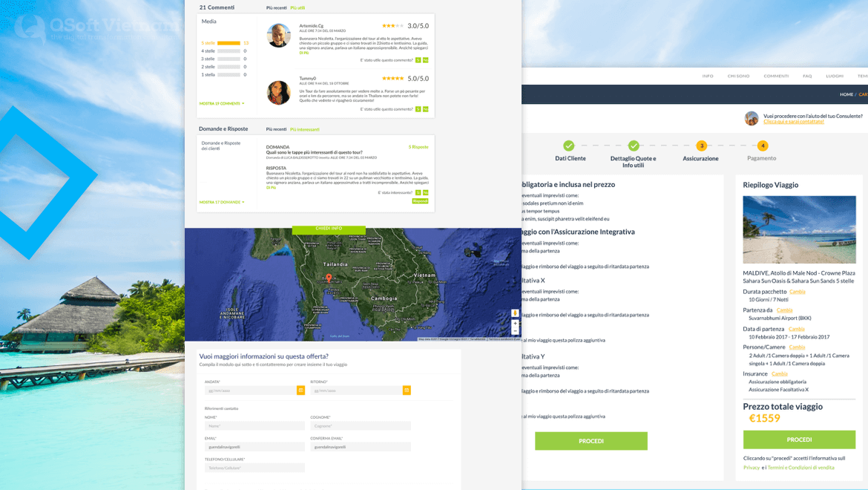Open FAQ in the top navigation
Image resolution: width=868 pixels, height=490 pixels.
click(x=807, y=76)
